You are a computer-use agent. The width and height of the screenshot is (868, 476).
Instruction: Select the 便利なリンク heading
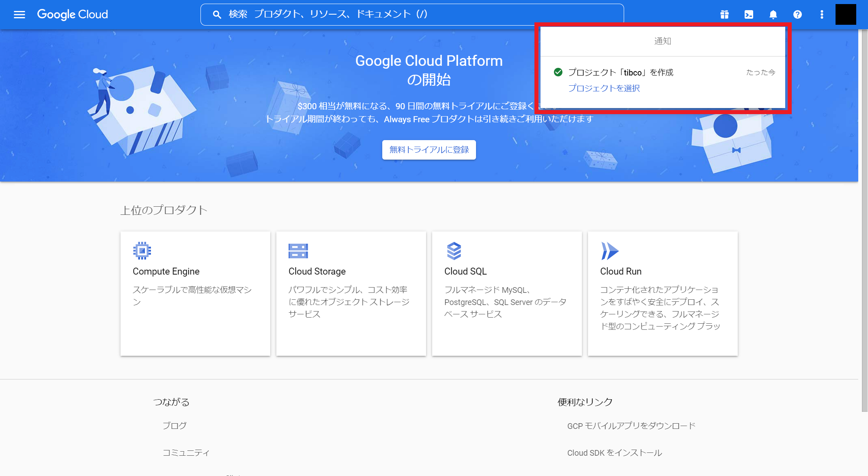585,402
